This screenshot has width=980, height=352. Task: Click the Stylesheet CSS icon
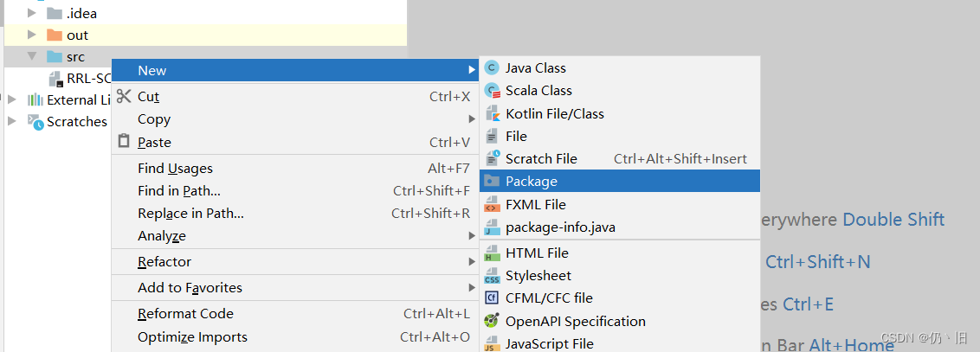[x=493, y=275]
